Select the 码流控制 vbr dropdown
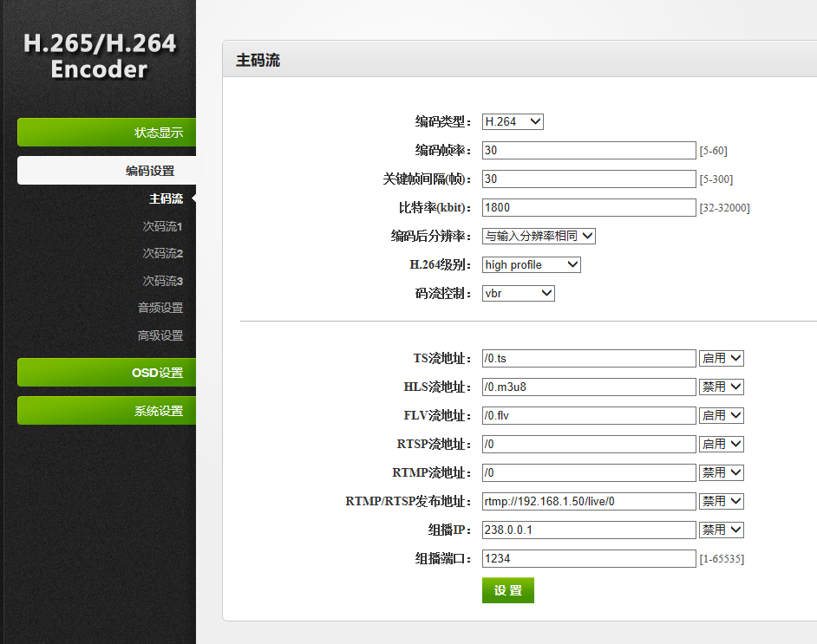817x644 pixels. (x=518, y=294)
